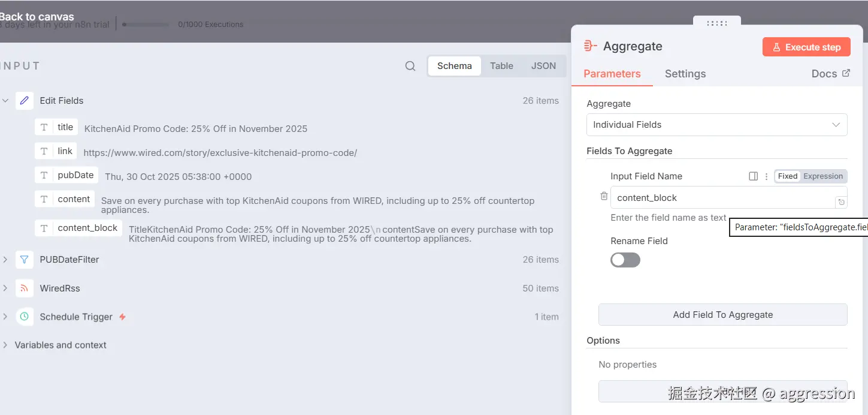Click Add Field To Aggregate button

(x=722, y=315)
